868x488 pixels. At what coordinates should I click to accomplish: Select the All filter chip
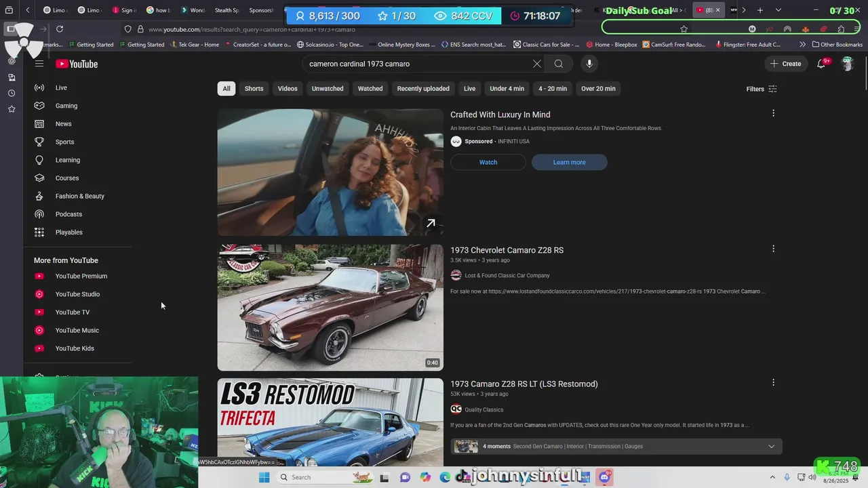pos(226,89)
